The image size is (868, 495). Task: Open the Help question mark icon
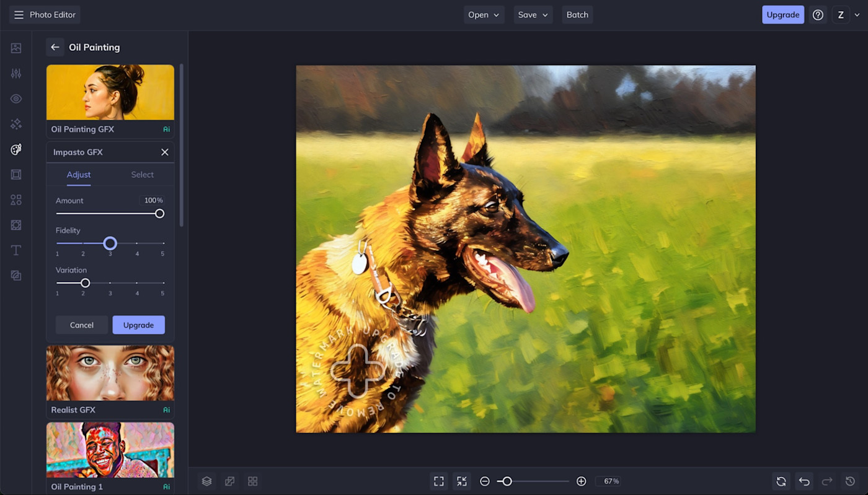[818, 15]
